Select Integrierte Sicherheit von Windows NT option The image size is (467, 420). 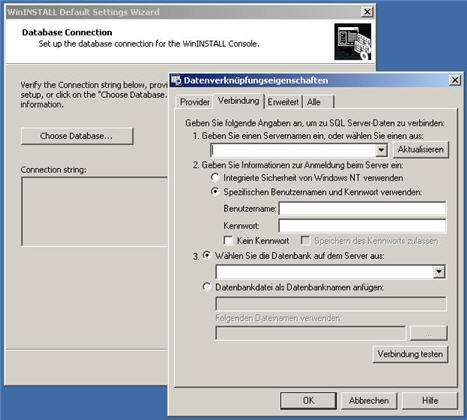(x=215, y=177)
